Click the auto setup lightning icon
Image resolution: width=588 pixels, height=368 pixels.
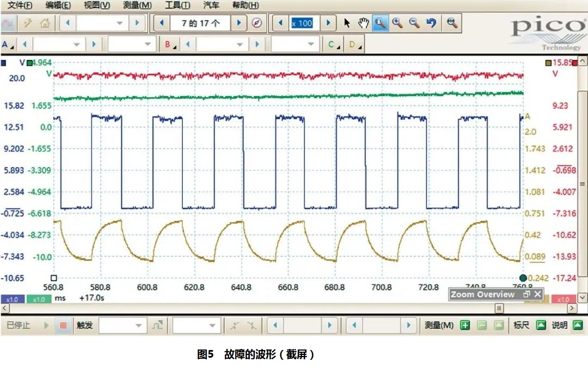click(x=27, y=23)
